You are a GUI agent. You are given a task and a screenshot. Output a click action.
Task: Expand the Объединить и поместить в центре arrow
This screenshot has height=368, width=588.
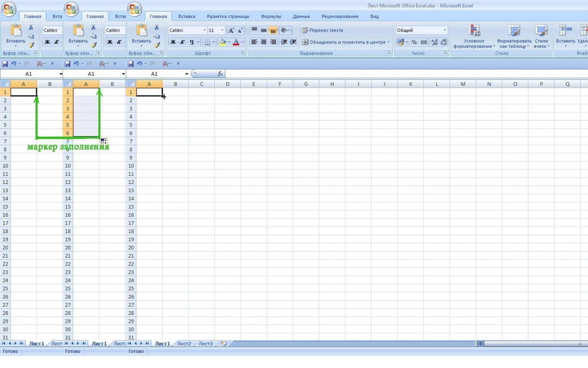(388, 42)
